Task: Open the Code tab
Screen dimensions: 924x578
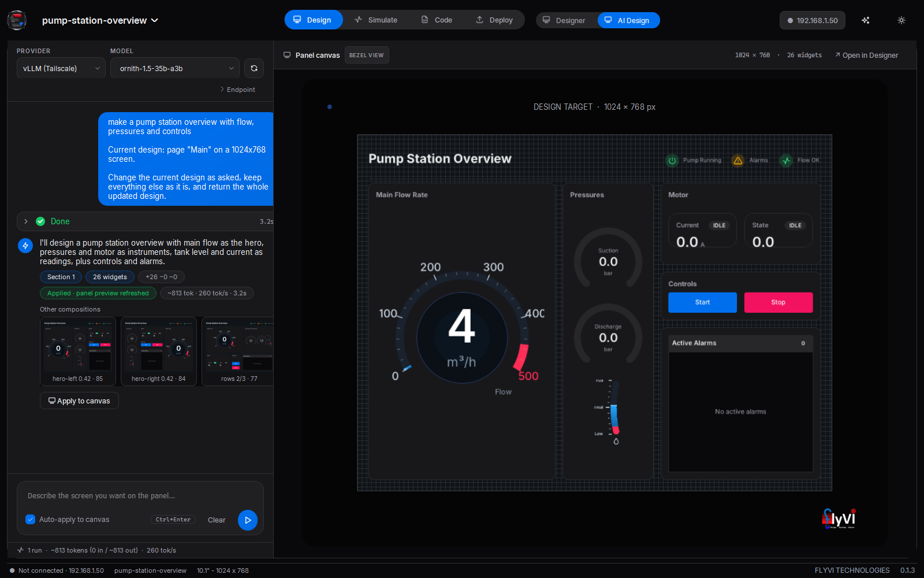Action: 437,20
